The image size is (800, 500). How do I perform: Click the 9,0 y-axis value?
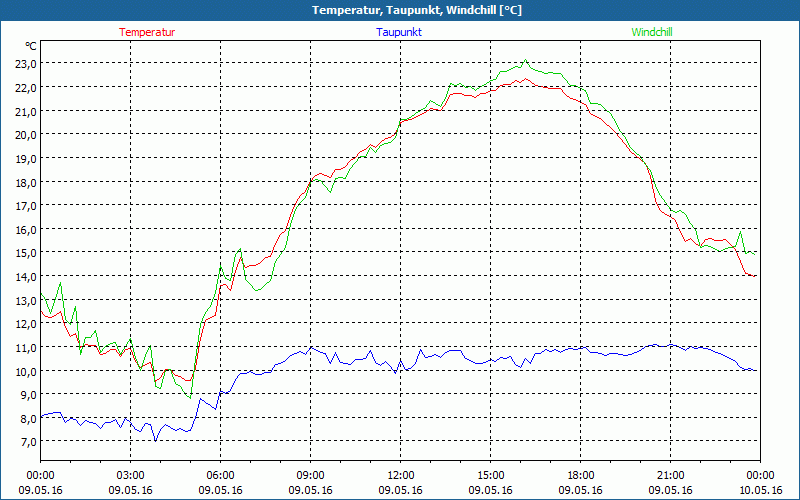pos(28,394)
